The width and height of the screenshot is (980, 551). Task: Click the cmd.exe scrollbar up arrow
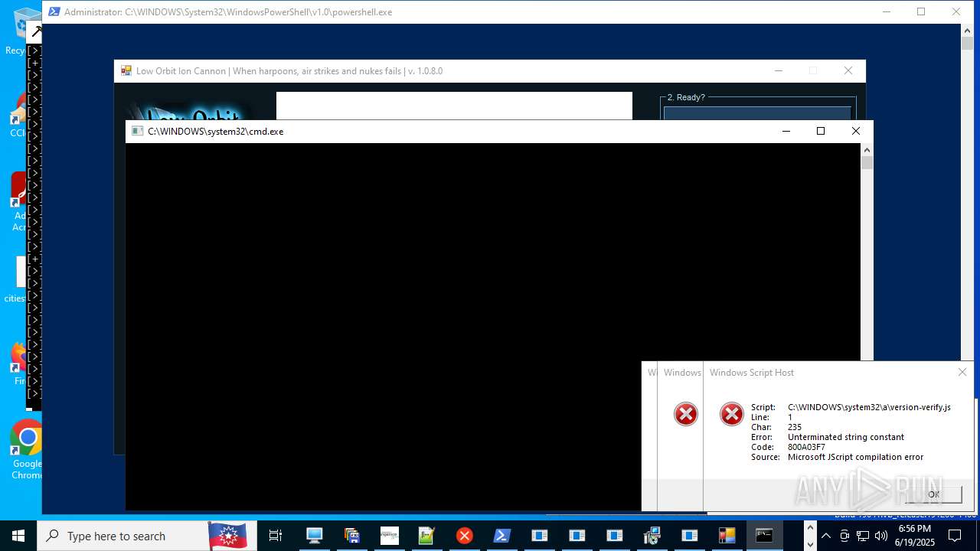point(867,149)
